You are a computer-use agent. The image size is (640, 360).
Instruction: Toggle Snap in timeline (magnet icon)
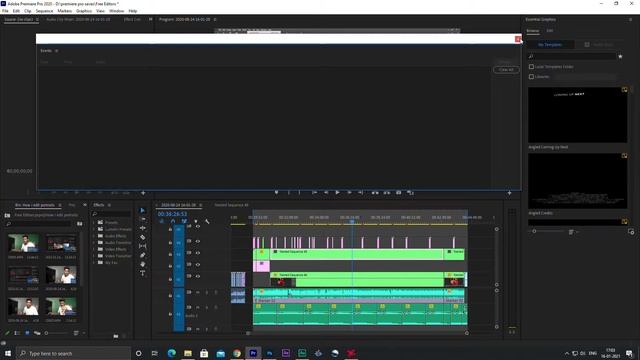[173, 221]
